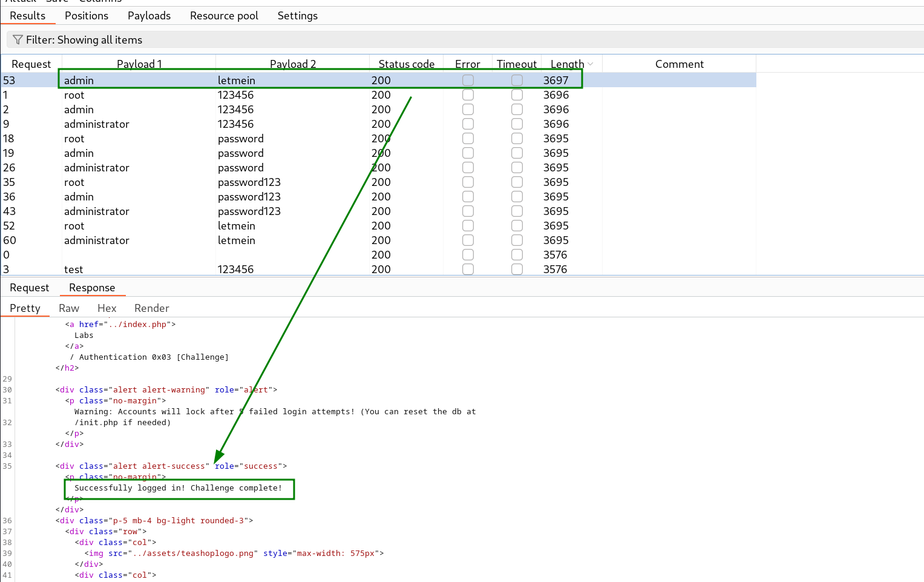Click length 3576 in request 0 row
This screenshot has height=582, width=924.
tap(555, 255)
